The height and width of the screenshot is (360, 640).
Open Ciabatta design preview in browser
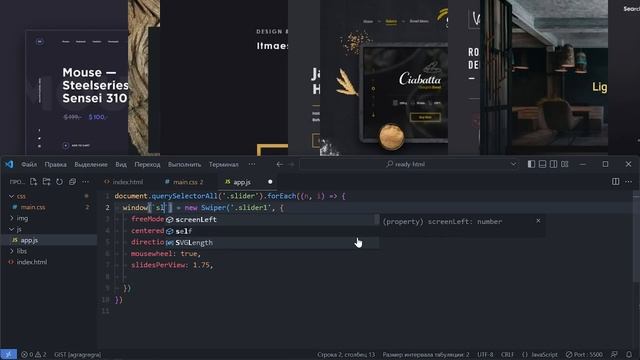(x=384, y=78)
